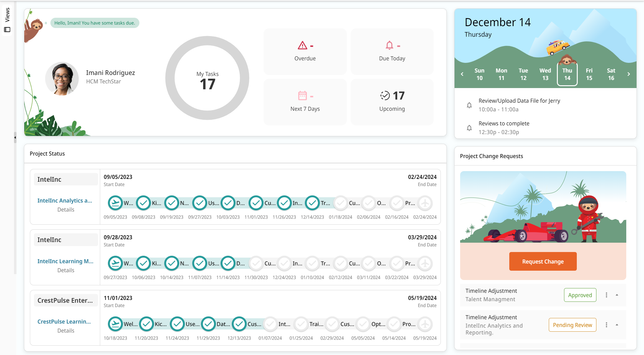
Task: Open the Views panel icon
Action: 7,30
